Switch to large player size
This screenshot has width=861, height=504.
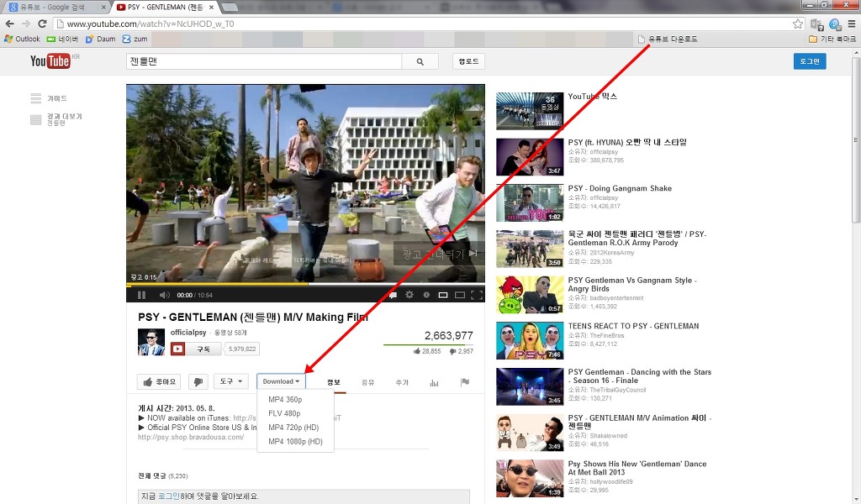coord(460,295)
